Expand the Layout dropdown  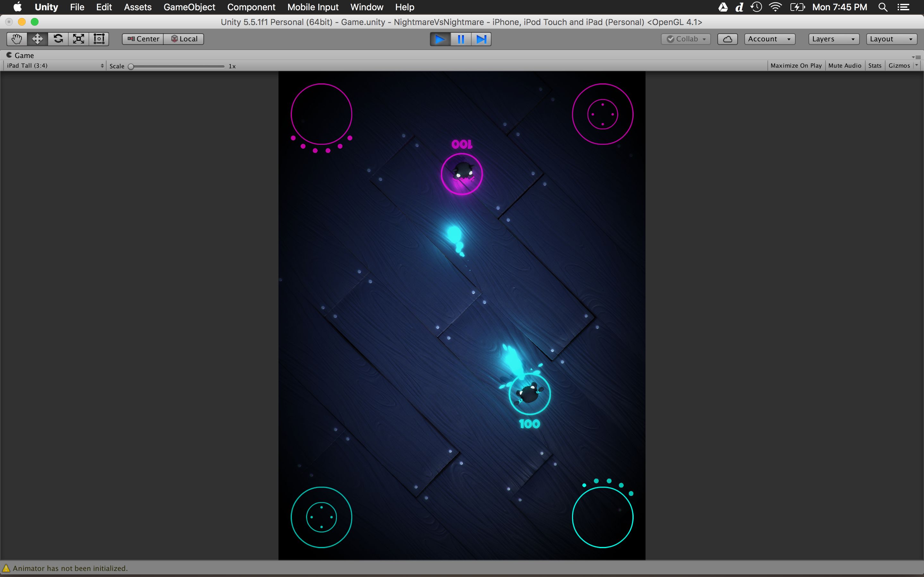click(891, 39)
